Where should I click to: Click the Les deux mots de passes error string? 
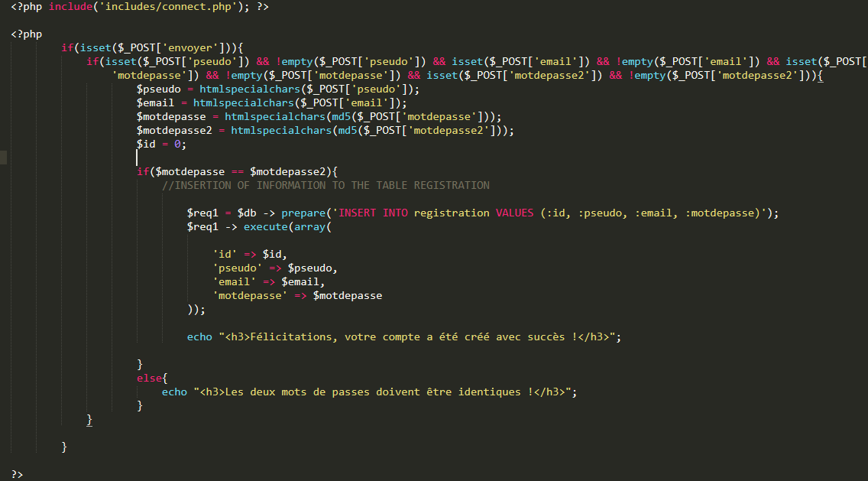382,392
